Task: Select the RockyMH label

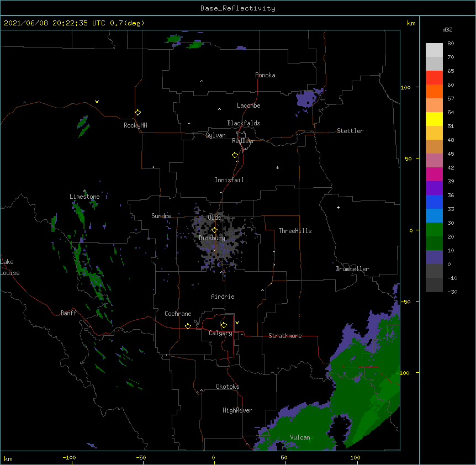Action: point(135,125)
